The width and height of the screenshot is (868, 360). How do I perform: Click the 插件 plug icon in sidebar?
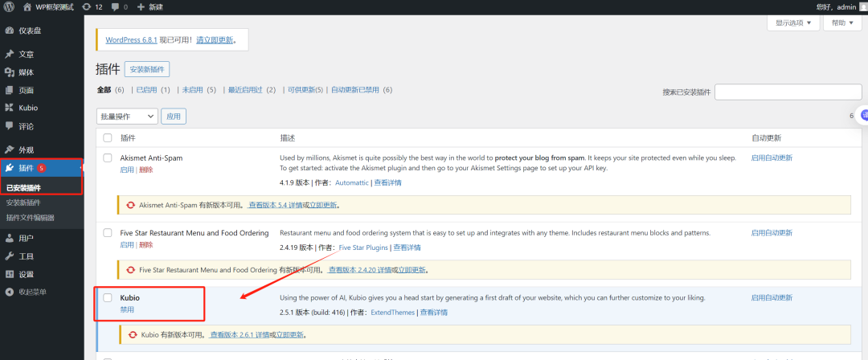(10, 168)
